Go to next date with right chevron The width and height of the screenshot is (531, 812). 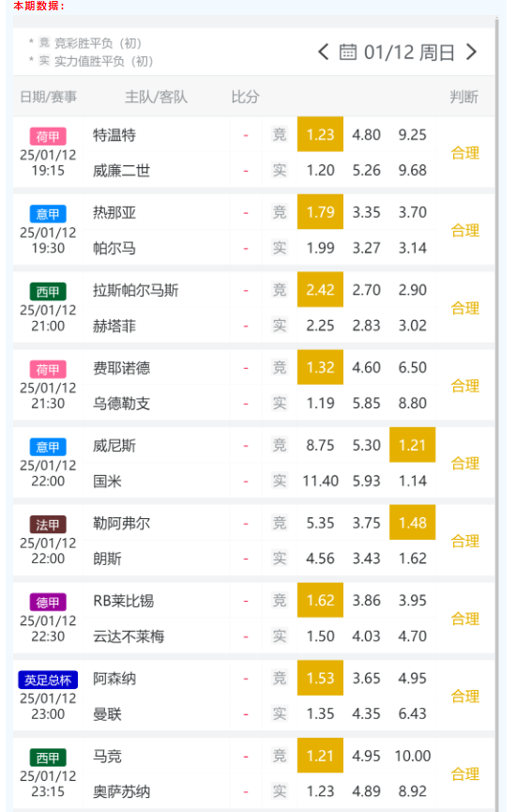(471, 52)
